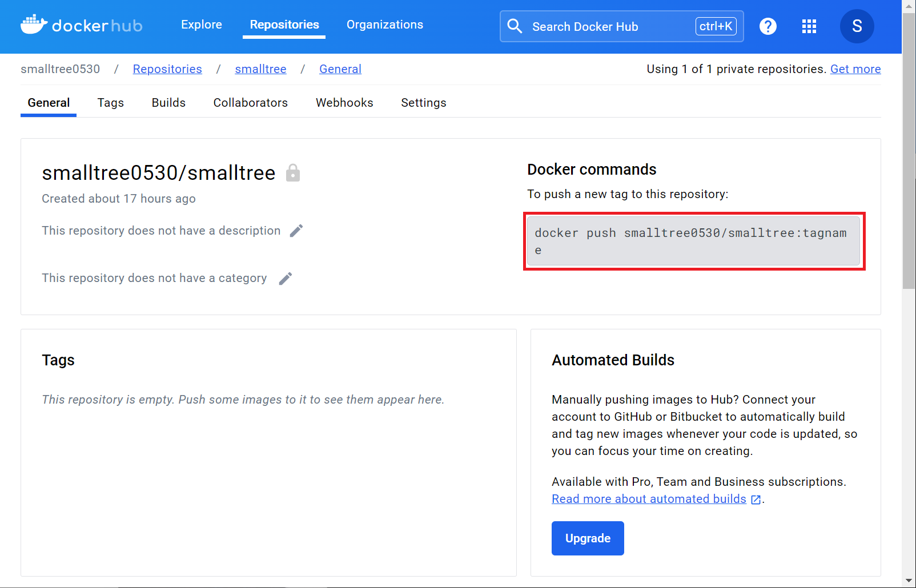Click the private repository lock icon
The height and width of the screenshot is (588, 916).
pos(293,172)
